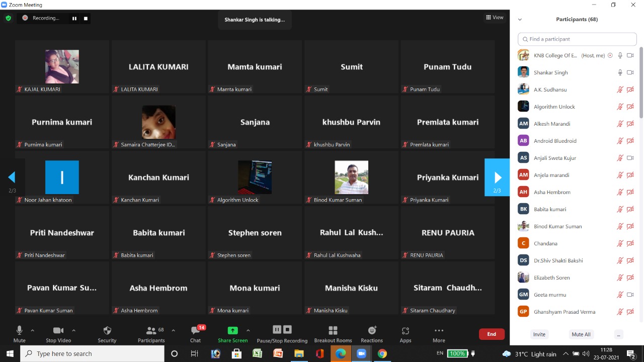Open the participants panel ellipsis button
Image resolution: width=644 pixels, height=362 pixels.
619,334
